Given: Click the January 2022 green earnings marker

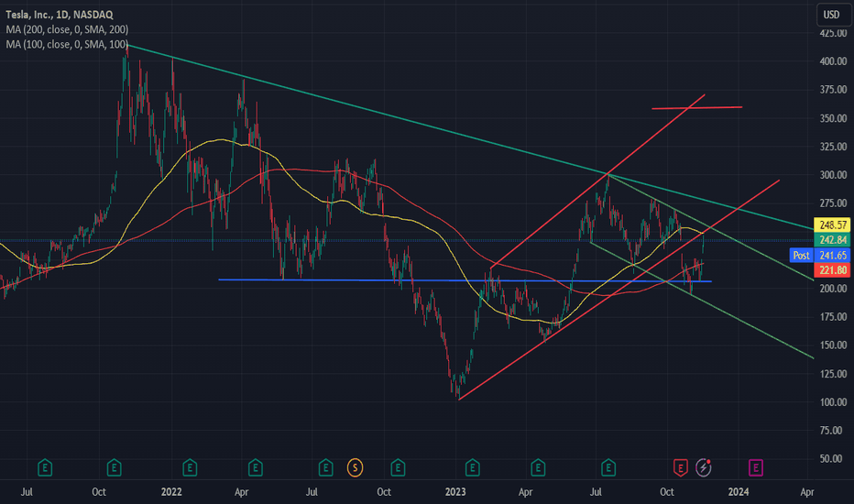Looking at the screenshot, I should click(x=190, y=467).
